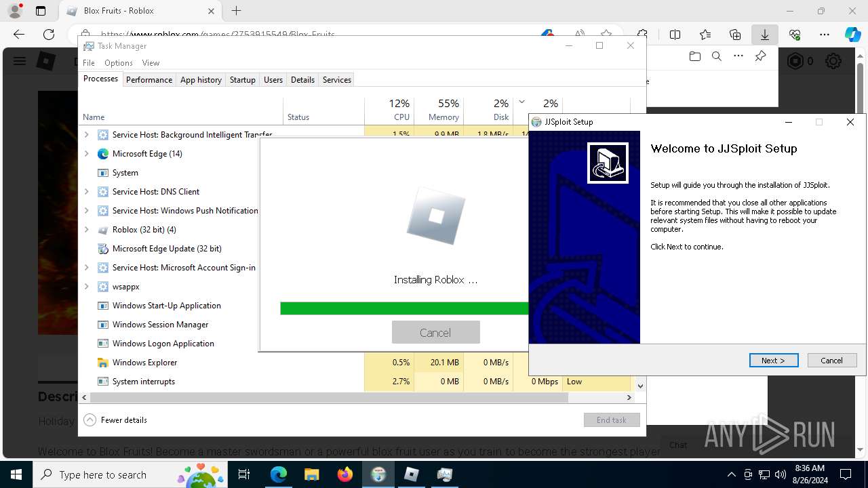The image size is (868, 488).
Task: Click the Roblox logo on the page
Action: pos(45,61)
